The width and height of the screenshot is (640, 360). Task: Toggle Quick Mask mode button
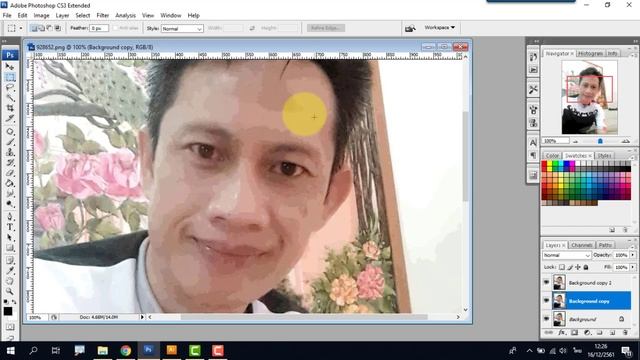click(x=10, y=327)
